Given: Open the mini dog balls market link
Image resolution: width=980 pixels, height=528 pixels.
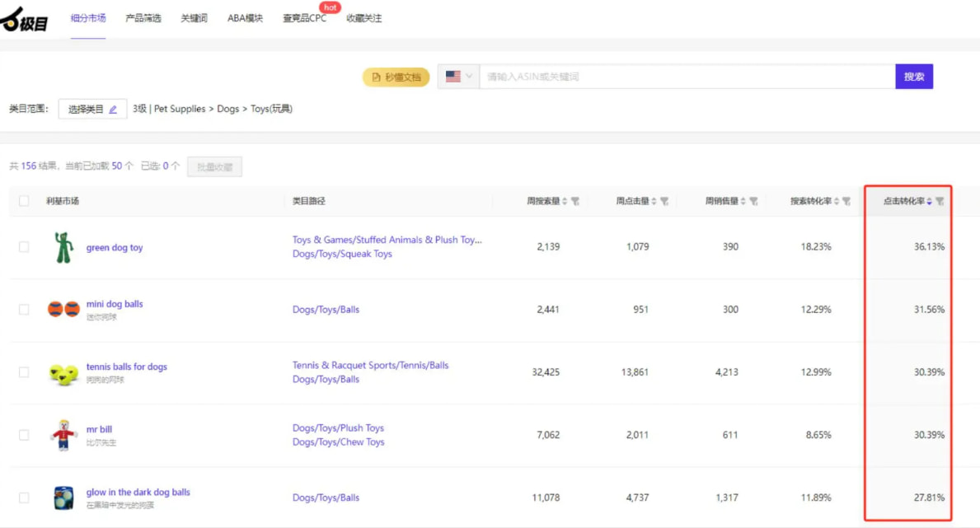Looking at the screenshot, I should click(x=115, y=304).
